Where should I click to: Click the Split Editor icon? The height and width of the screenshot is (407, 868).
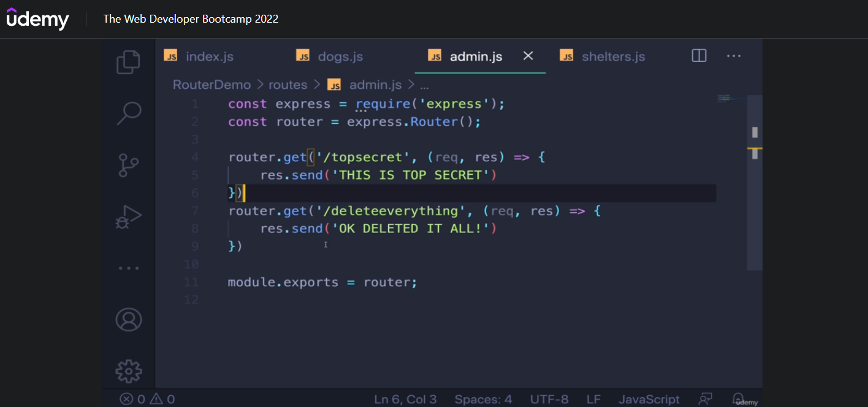coord(699,56)
